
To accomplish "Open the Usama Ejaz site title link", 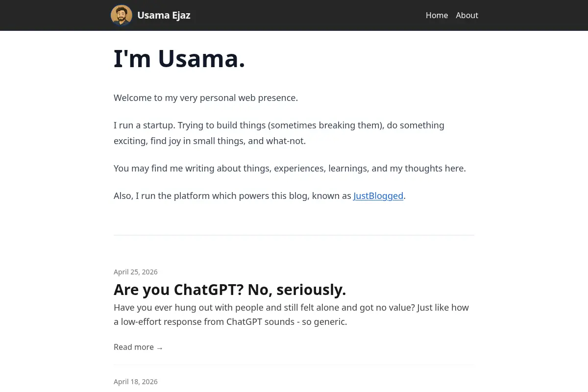I will (x=164, y=15).
